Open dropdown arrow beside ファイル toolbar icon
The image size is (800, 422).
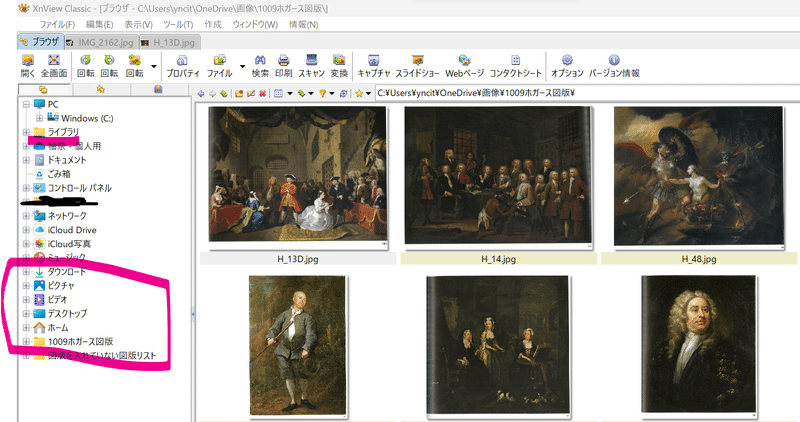click(242, 66)
